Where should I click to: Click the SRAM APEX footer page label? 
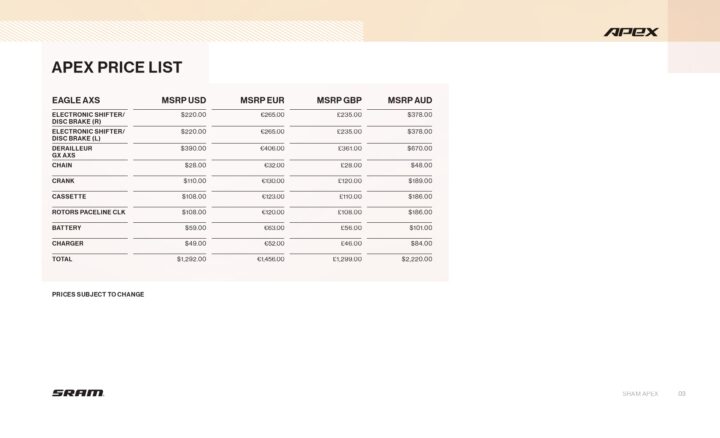click(641, 394)
